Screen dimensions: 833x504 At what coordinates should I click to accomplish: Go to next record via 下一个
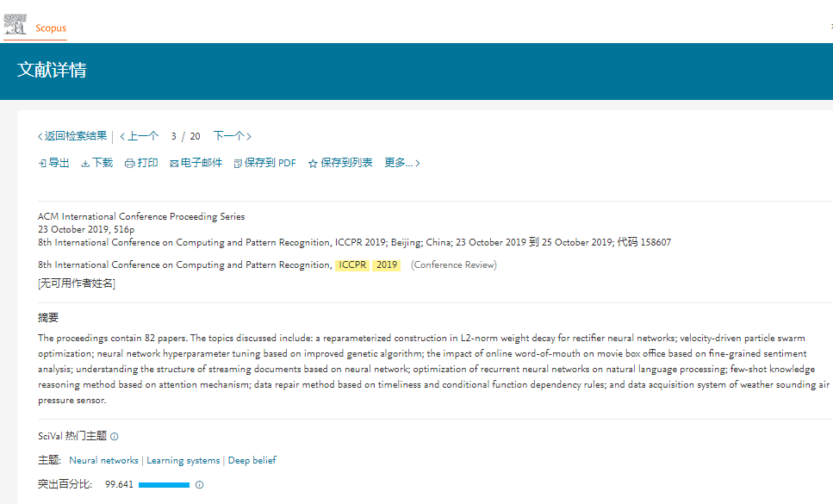(x=232, y=136)
